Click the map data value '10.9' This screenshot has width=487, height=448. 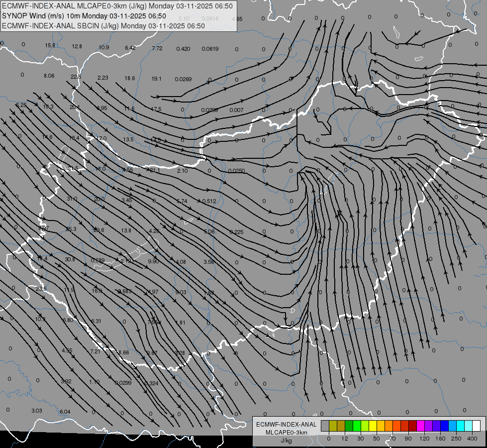click(x=104, y=47)
